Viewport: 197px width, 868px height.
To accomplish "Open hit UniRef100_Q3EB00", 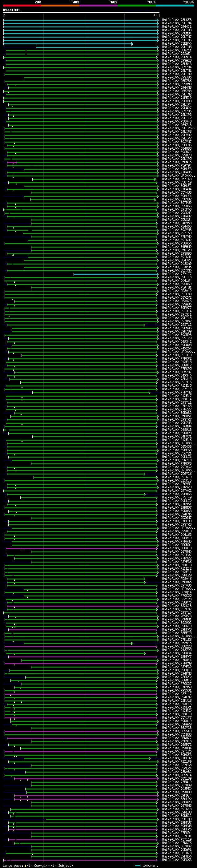I will [x=176, y=44].
